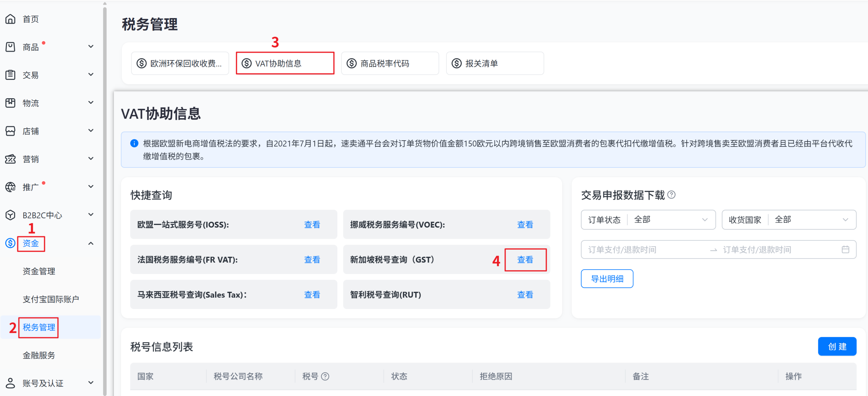The image size is (868, 396).
Task: Click question mark icon next to 税号 column
Action: point(325,376)
